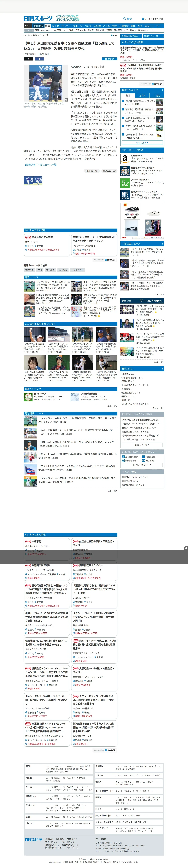Open WBC2026 in the sub navigation
Screen dimensions: 188x868
coord(46,30)
